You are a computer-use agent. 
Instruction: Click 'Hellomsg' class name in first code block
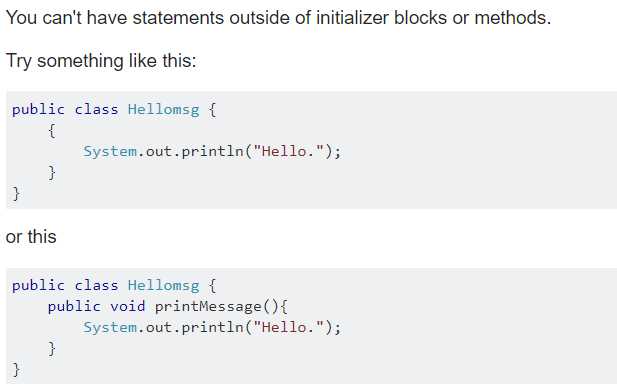(163, 109)
